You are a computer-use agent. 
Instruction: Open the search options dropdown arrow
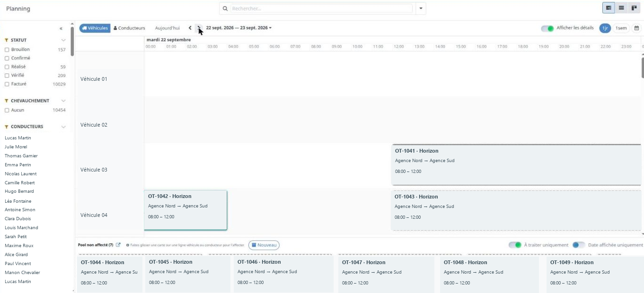pyautogui.click(x=421, y=9)
